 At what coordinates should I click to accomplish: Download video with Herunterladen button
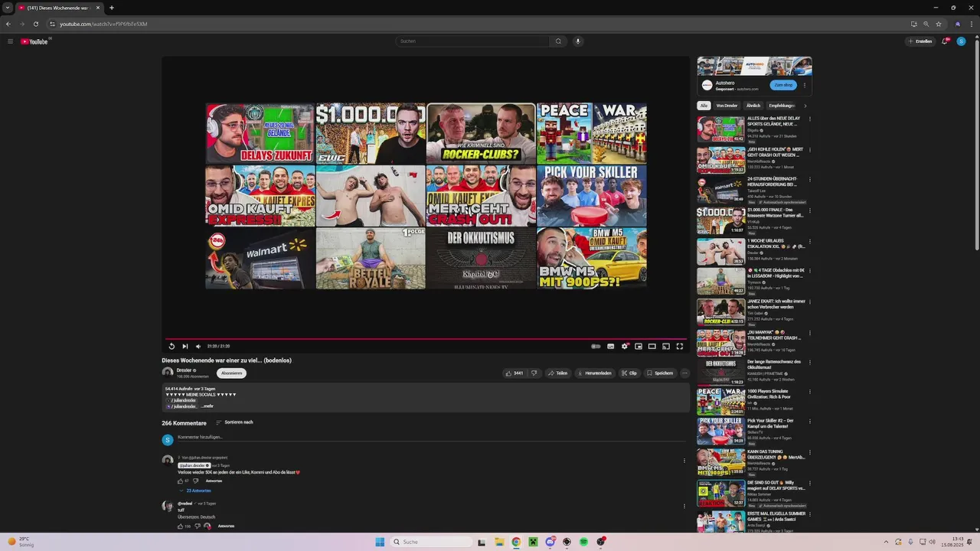(x=595, y=373)
